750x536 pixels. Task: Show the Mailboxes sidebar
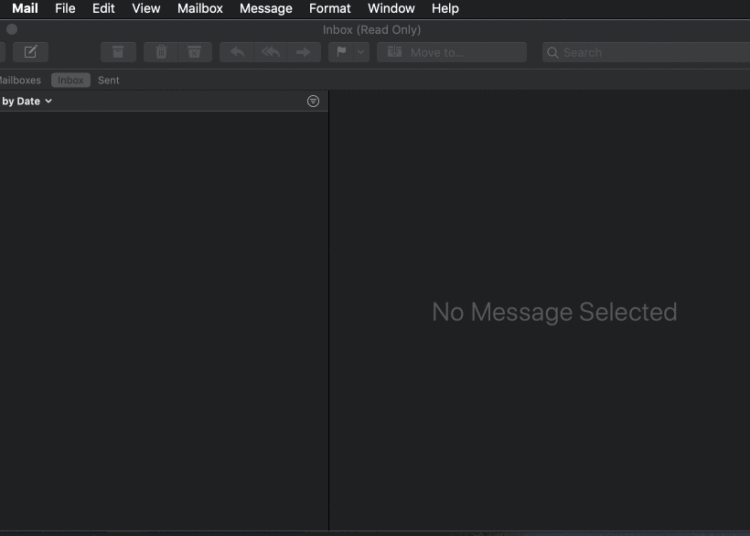(x=19, y=80)
